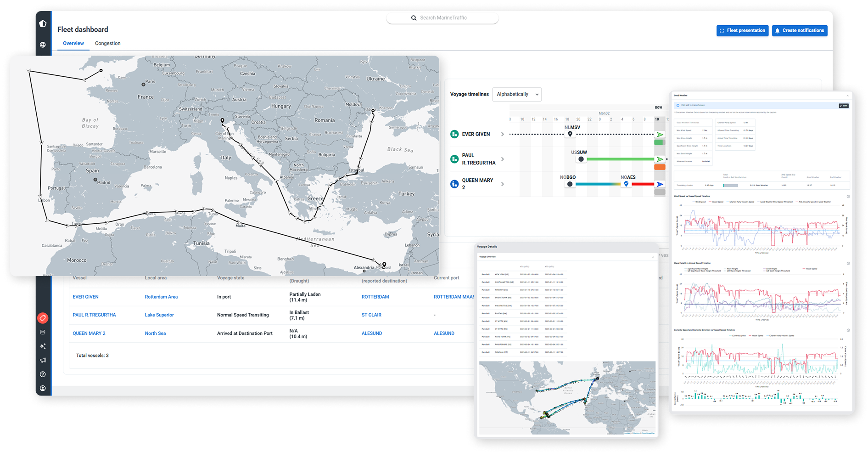Click the Atlantic voyage track map thumbnail
The image size is (868, 452).
pos(567,398)
